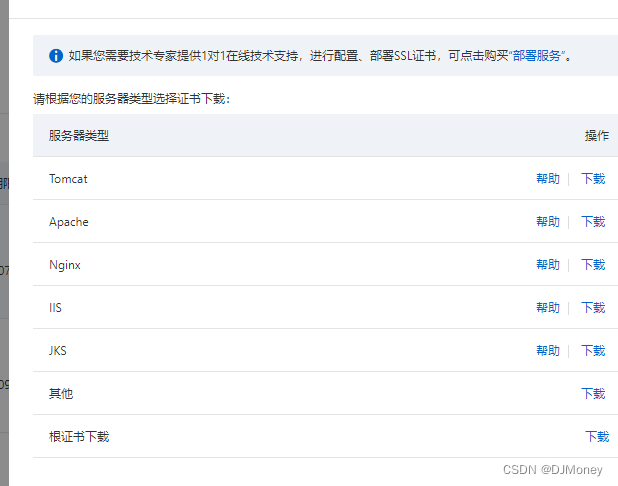The image size is (618, 486).
Task: Select the 其他 row label
Action: point(61,393)
